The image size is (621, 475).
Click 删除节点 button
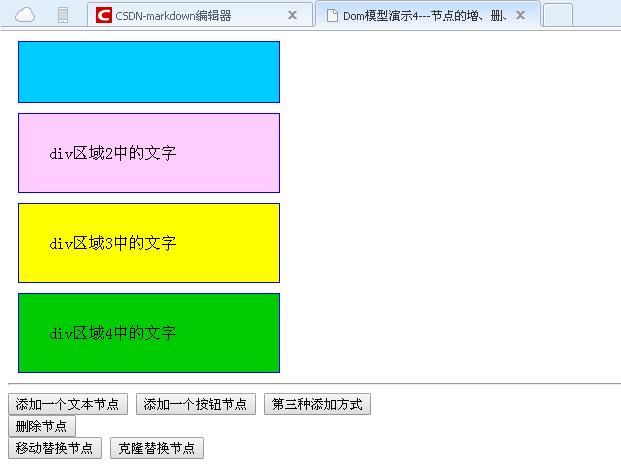pyautogui.click(x=42, y=426)
